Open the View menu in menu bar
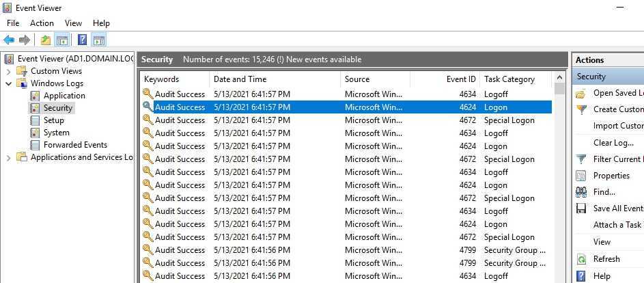 [73, 23]
